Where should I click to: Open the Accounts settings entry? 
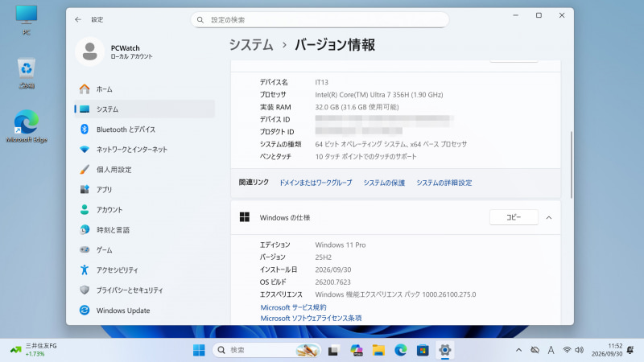click(x=145, y=210)
